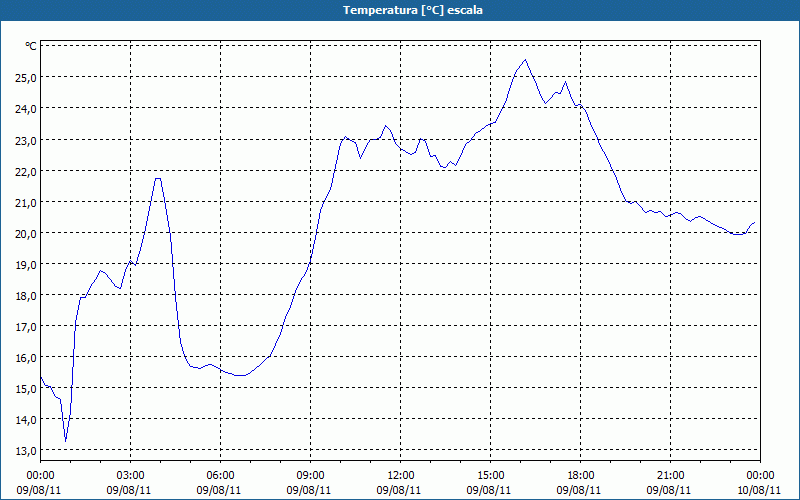Select the 15,0 y-axis value

pos(26,389)
